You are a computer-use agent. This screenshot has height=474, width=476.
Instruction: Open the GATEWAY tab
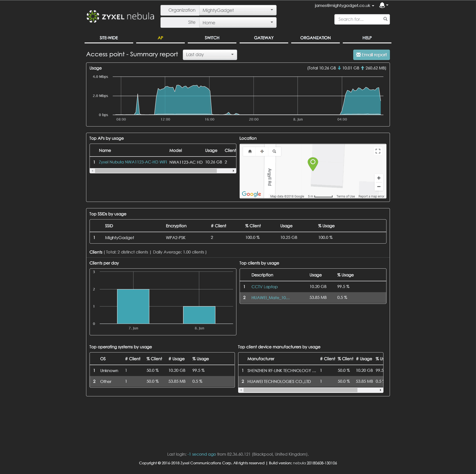[x=263, y=38]
